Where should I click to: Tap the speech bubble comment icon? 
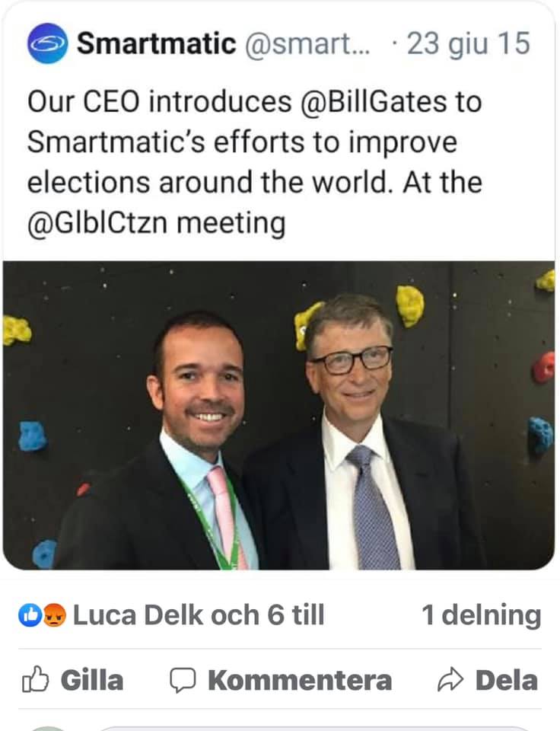[183, 680]
